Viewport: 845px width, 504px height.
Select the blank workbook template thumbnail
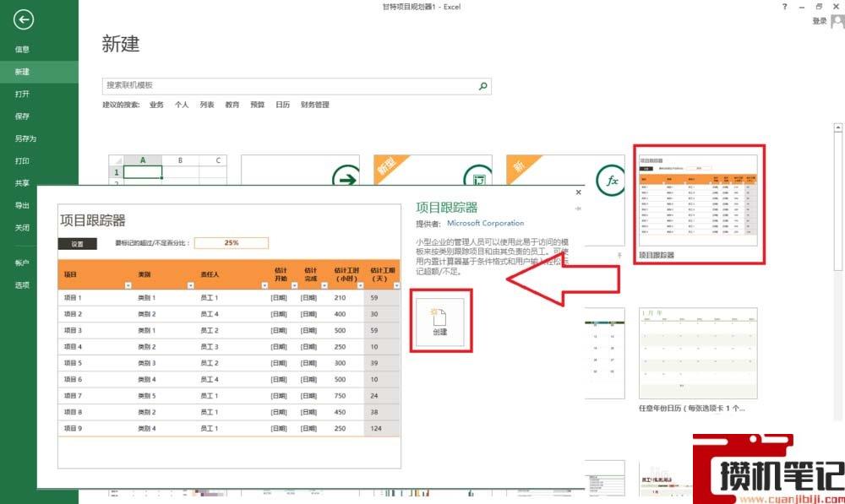point(167,170)
